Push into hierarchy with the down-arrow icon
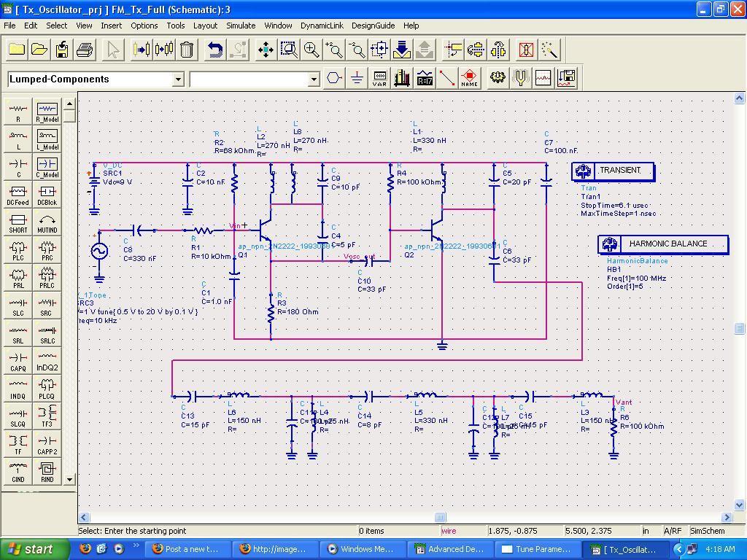 coord(402,50)
